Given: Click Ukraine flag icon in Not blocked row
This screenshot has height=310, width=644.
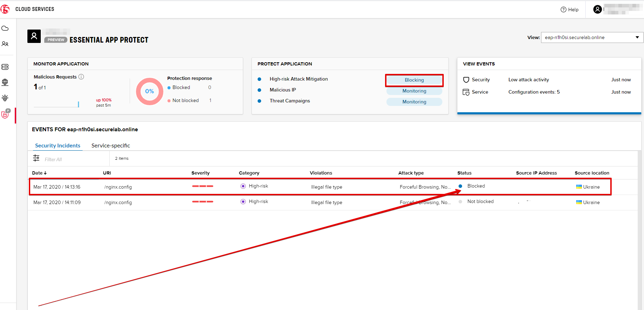Looking at the screenshot, I should pyautogui.click(x=579, y=202).
